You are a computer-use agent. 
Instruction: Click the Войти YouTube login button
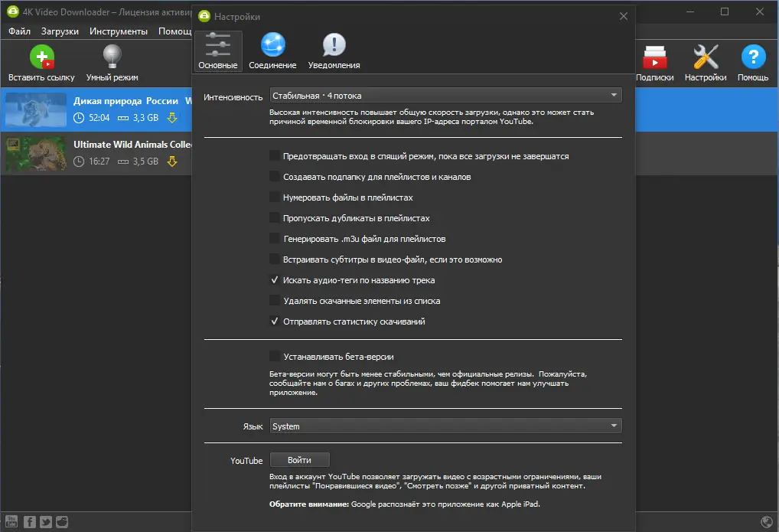(x=299, y=460)
